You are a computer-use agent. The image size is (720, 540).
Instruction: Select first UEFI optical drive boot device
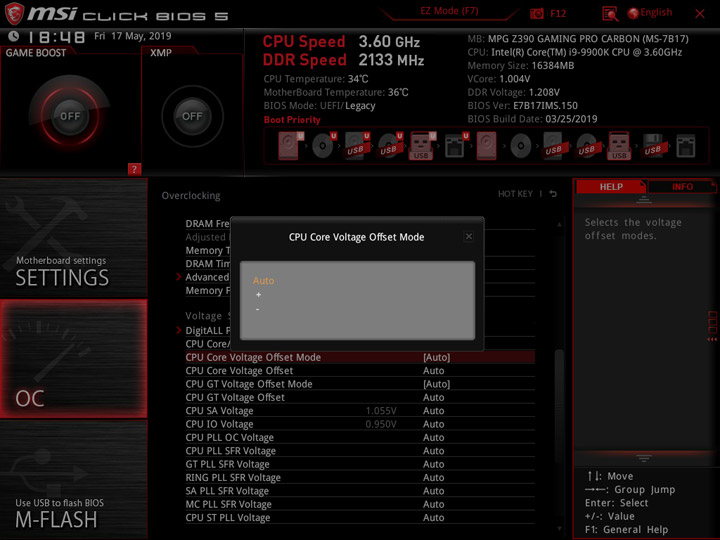pos(323,146)
